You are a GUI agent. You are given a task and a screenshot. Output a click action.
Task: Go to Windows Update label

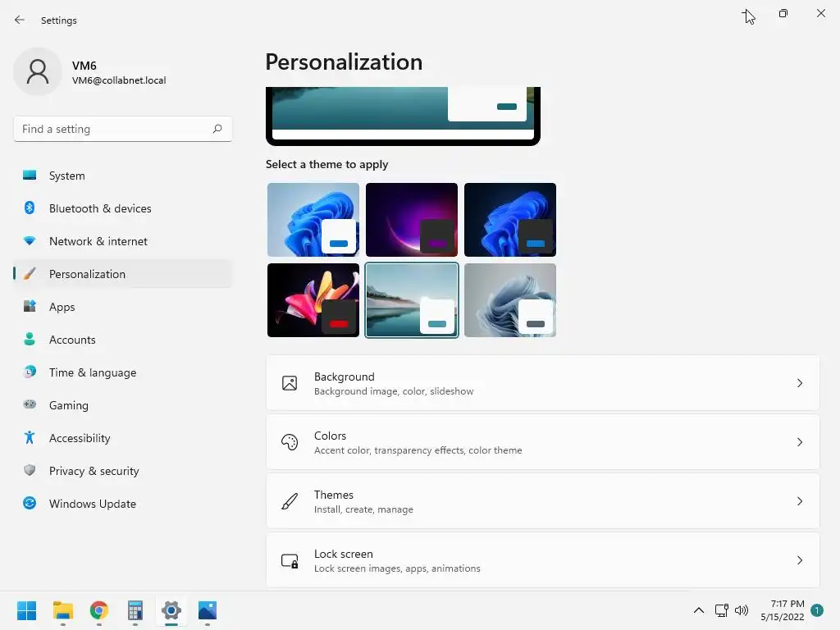[x=93, y=504]
